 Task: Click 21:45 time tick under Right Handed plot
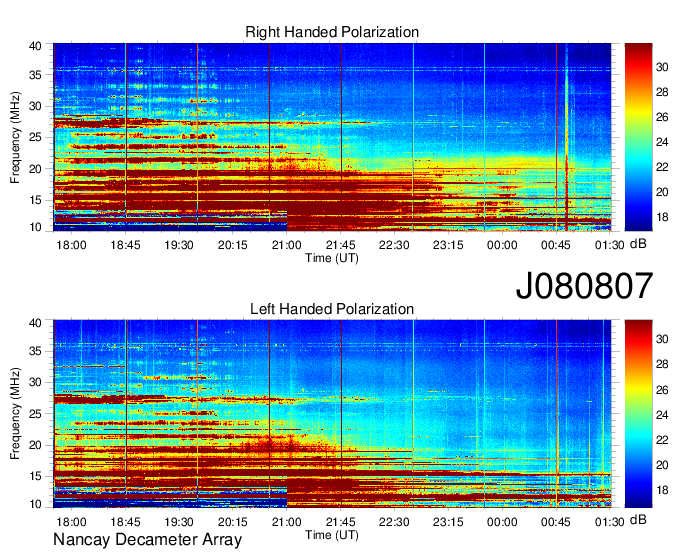coord(340,245)
